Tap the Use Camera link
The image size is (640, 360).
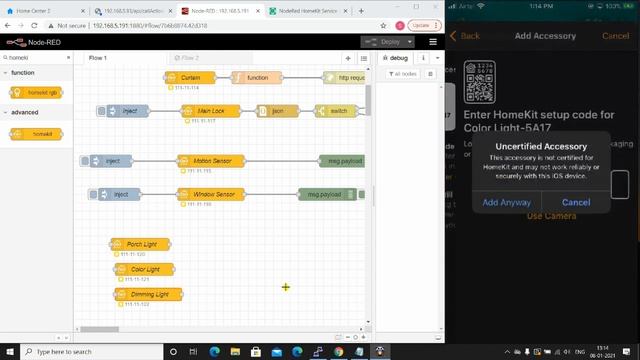[x=551, y=216]
